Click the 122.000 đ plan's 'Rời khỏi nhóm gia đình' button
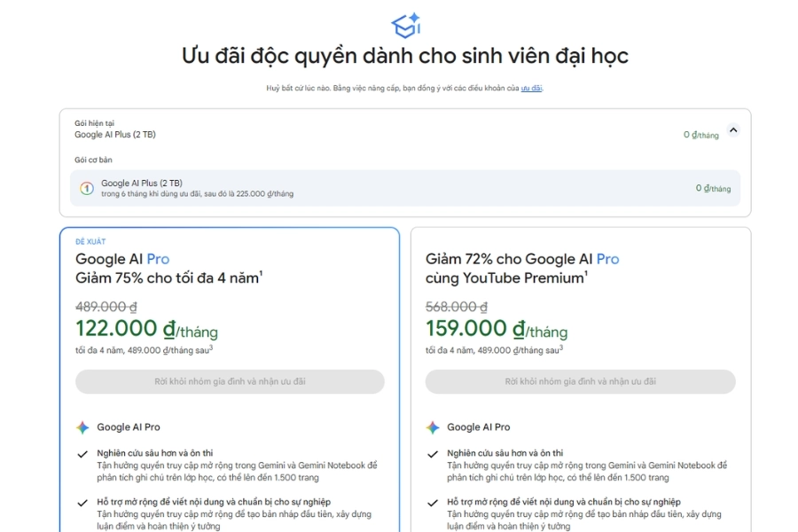The width and height of the screenshot is (798, 532). [x=230, y=381]
